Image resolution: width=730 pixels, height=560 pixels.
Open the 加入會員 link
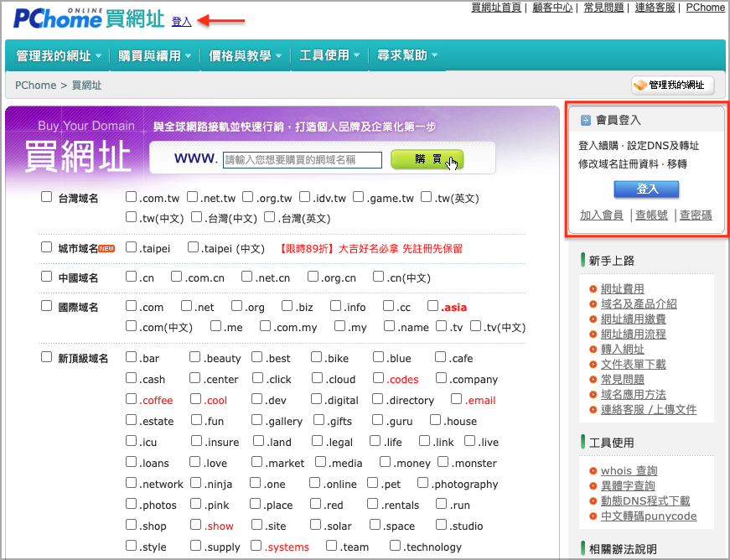pyautogui.click(x=602, y=215)
